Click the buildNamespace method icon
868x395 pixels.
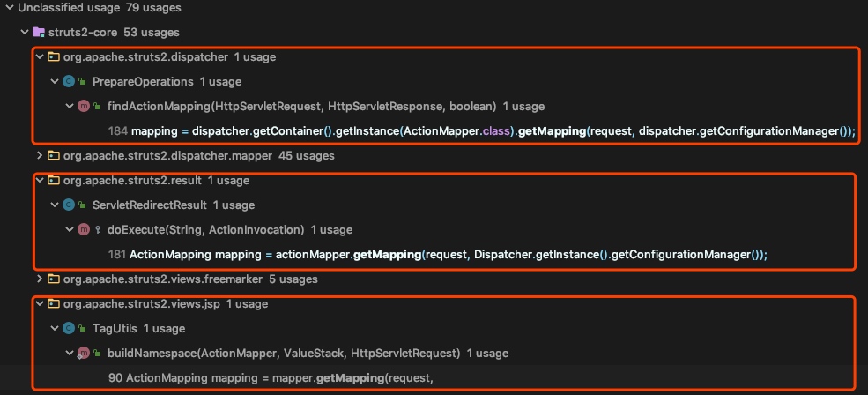pyautogui.click(x=84, y=353)
